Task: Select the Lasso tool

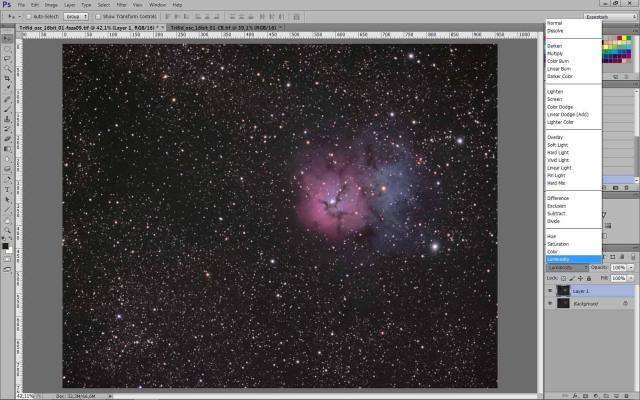Action: tap(7, 59)
